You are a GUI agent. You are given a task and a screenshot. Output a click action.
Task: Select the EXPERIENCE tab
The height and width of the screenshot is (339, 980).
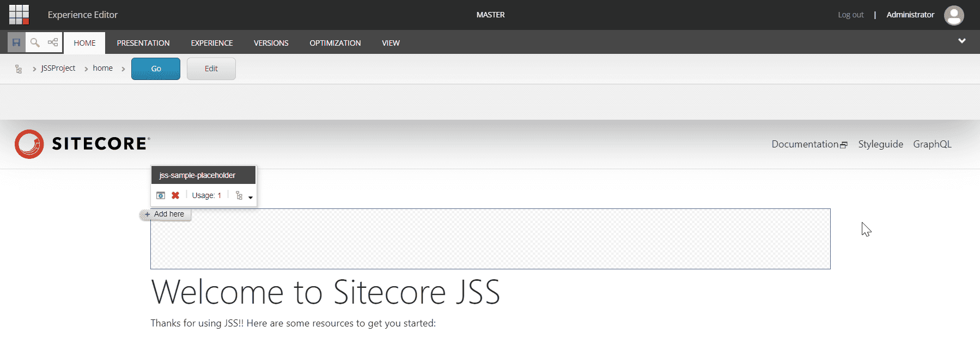[212, 43]
